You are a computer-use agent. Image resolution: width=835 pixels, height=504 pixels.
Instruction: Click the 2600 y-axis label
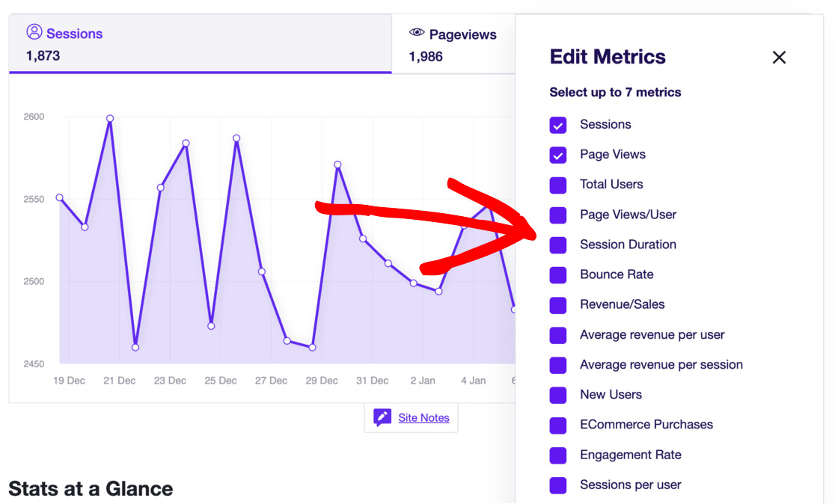(x=34, y=117)
